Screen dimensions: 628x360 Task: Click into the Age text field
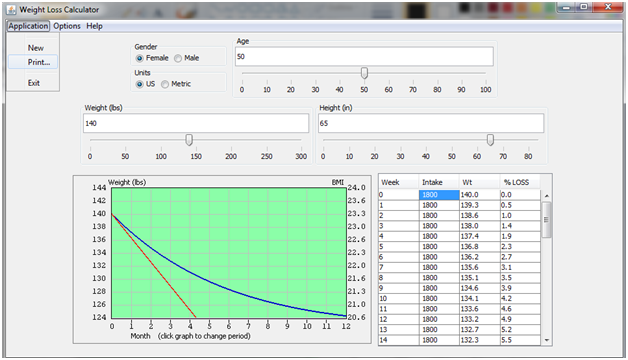[x=364, y=56]
